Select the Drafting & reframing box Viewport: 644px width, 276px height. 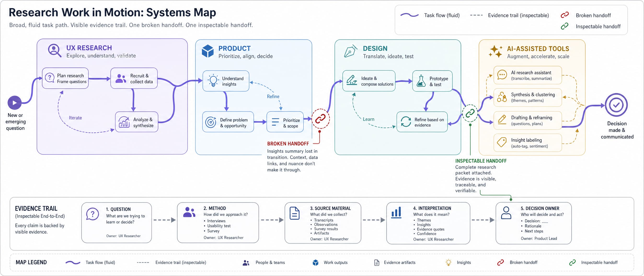click(528, 120)
